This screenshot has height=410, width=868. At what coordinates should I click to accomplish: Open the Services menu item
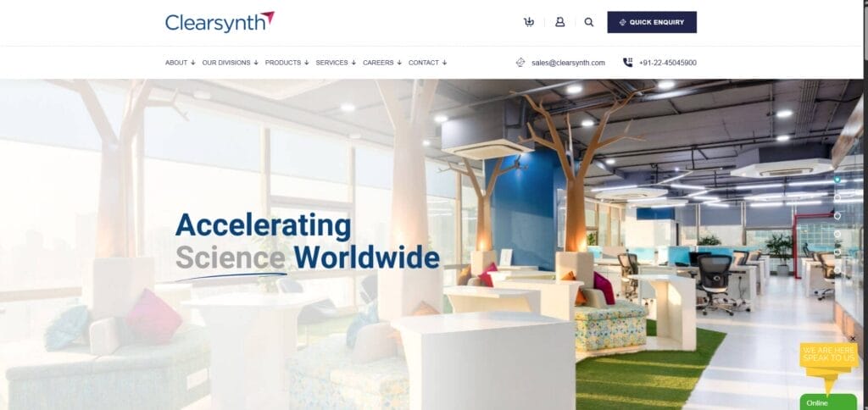[x=336, y=63]
